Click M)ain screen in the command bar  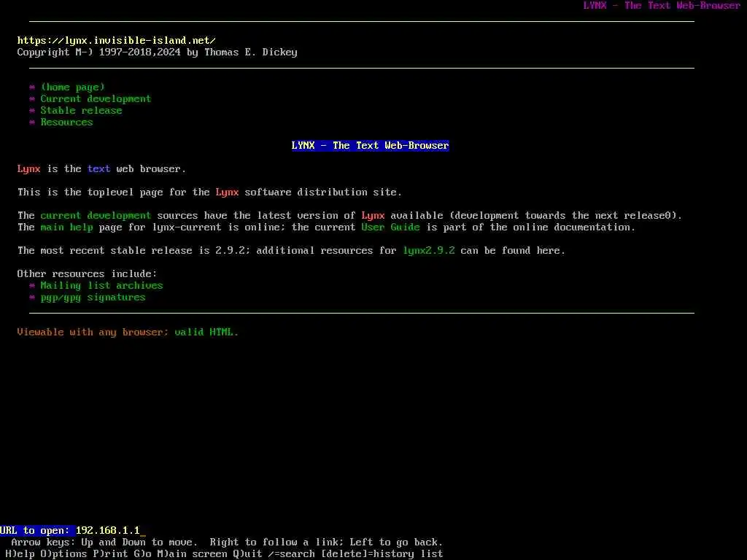pos(192,554)
